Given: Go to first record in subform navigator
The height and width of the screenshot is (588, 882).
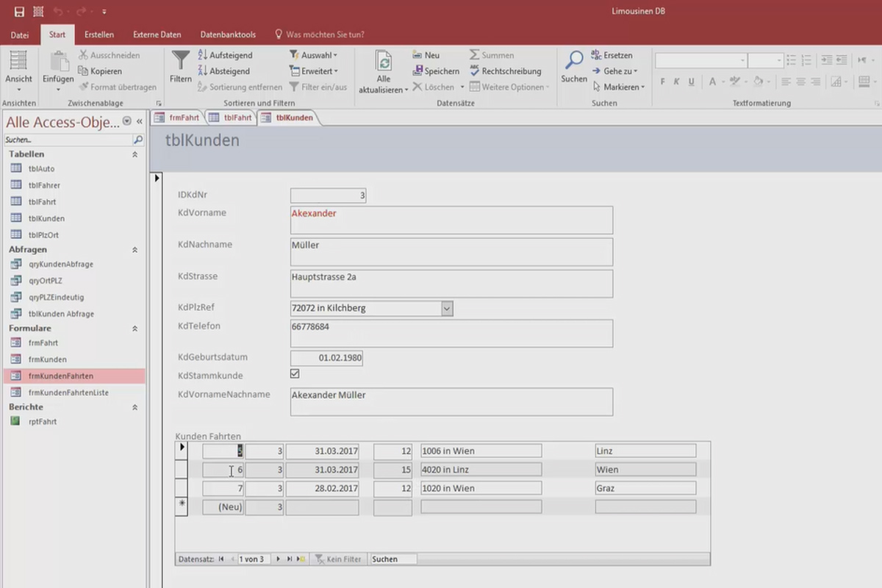Looking at the screenshot, I should [x=221, y=559].
